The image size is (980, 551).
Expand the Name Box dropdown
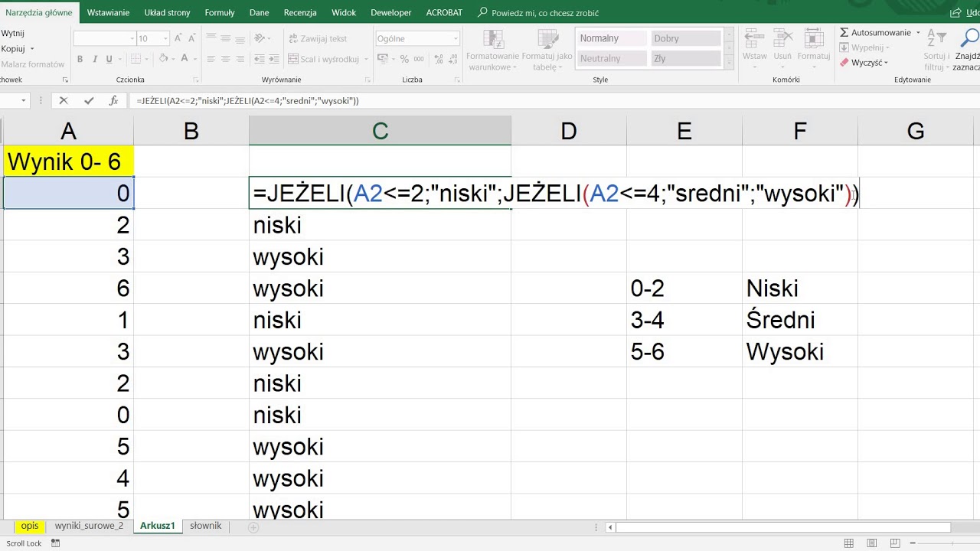24,100
